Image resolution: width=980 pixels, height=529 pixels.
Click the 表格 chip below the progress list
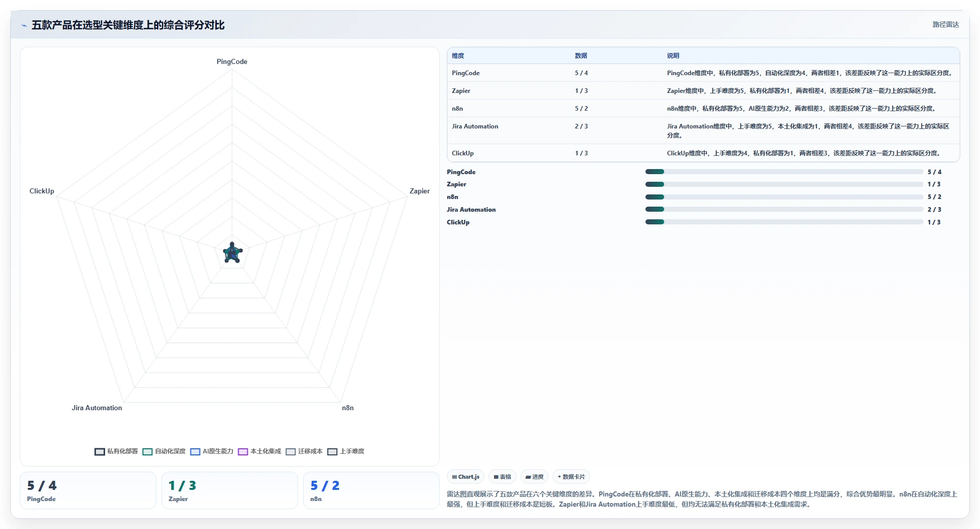point(502,477)
